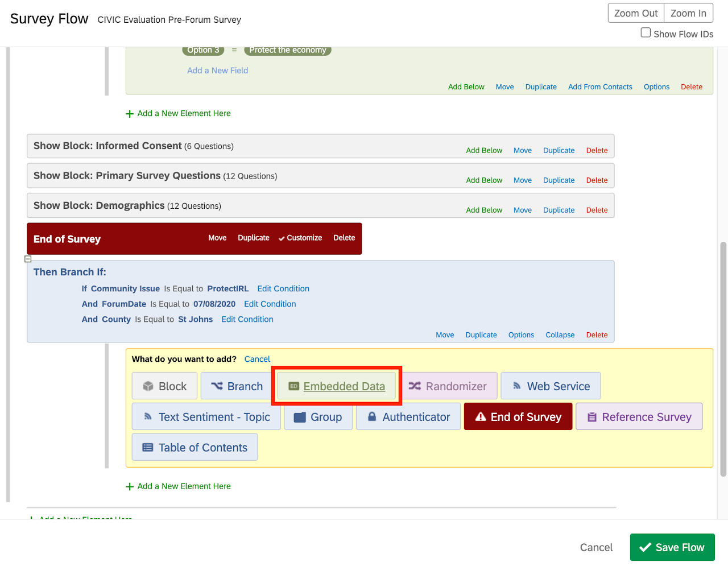Click Add a New Field link
This screenshot has height=566, width=728.
[x=217, y=71]
